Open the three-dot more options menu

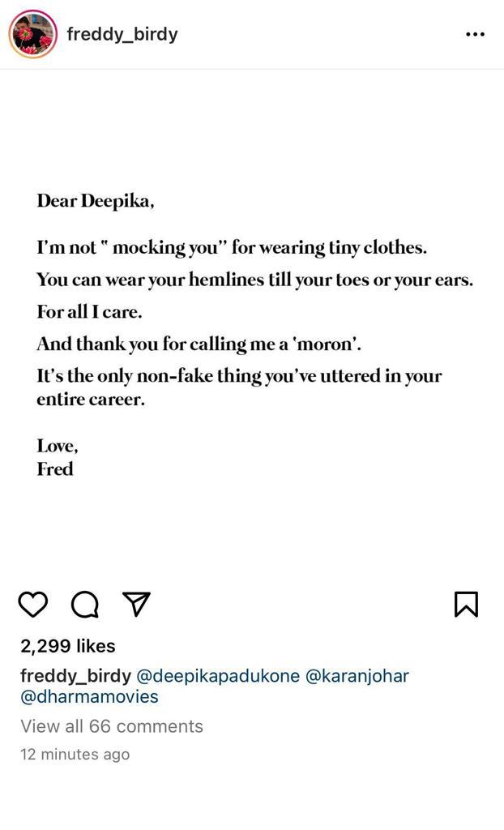pyautogui.click(x=475, y=34)
